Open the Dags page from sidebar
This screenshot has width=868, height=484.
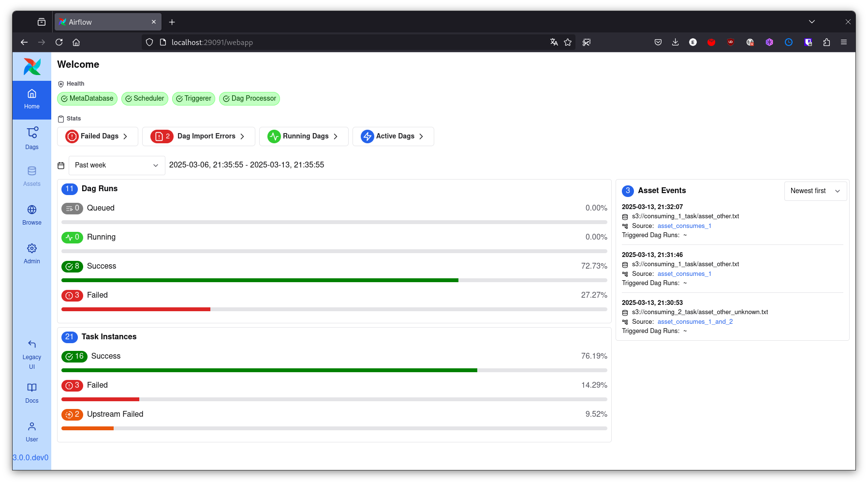pos(32,138)
